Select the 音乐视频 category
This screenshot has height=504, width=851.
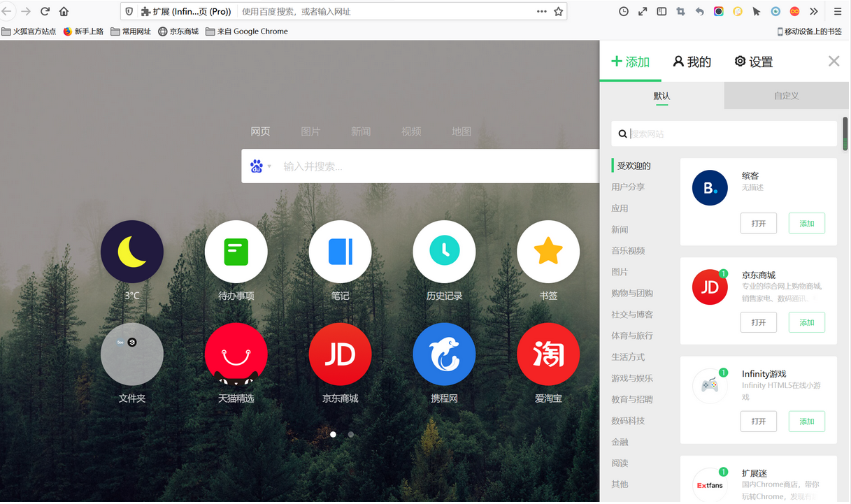point(628,250)
